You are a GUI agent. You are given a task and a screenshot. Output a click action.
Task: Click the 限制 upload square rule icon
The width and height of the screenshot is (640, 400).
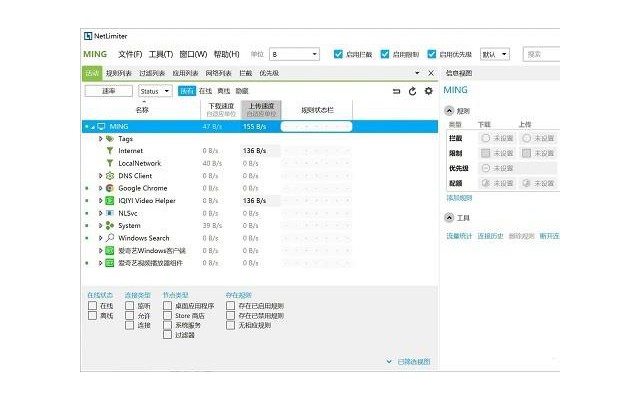click(x=527, y=153)
